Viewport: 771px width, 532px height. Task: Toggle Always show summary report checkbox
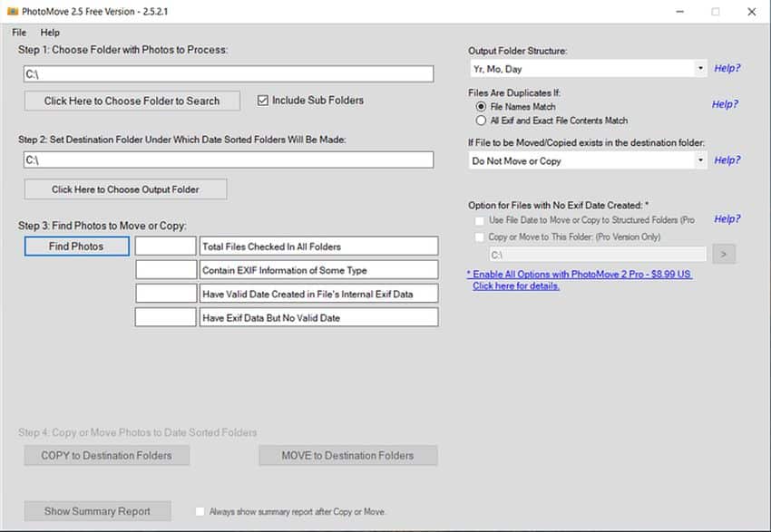click(x=200, y=512)
